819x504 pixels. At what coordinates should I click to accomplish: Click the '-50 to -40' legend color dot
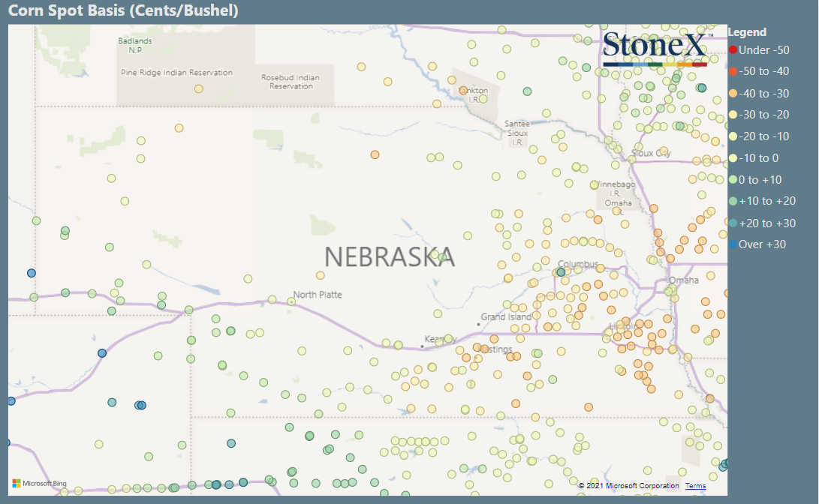(x=733, y=71)
